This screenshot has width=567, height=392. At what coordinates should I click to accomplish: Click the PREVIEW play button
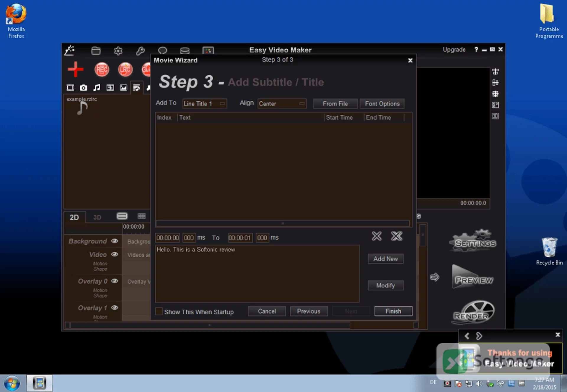click(473, 277)
